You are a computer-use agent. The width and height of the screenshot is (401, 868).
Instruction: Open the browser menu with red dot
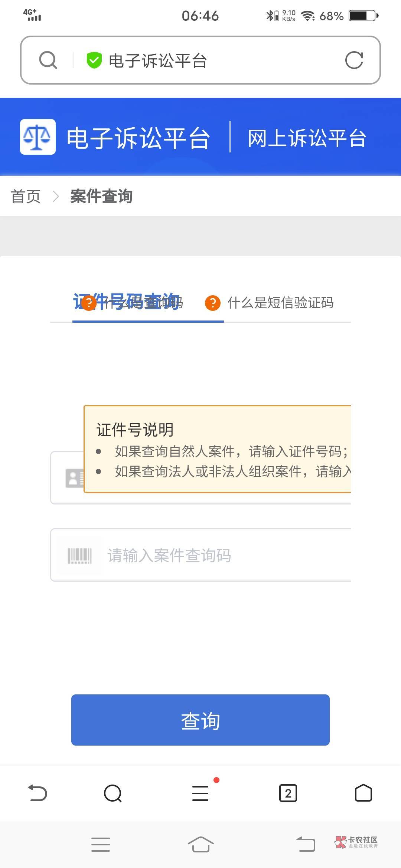200,793
